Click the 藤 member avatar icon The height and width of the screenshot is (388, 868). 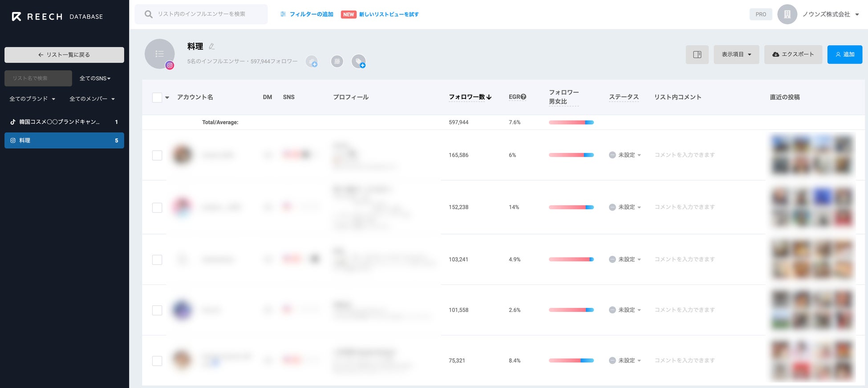[x=337, y=61]
